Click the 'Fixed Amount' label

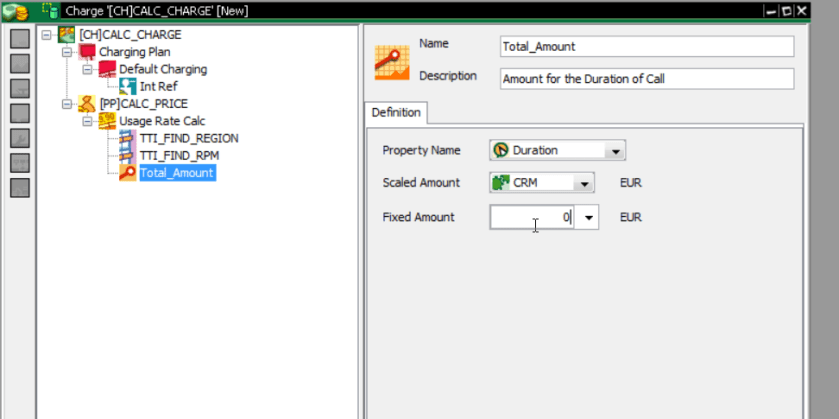pyautogui.click(x=418, y=217)
